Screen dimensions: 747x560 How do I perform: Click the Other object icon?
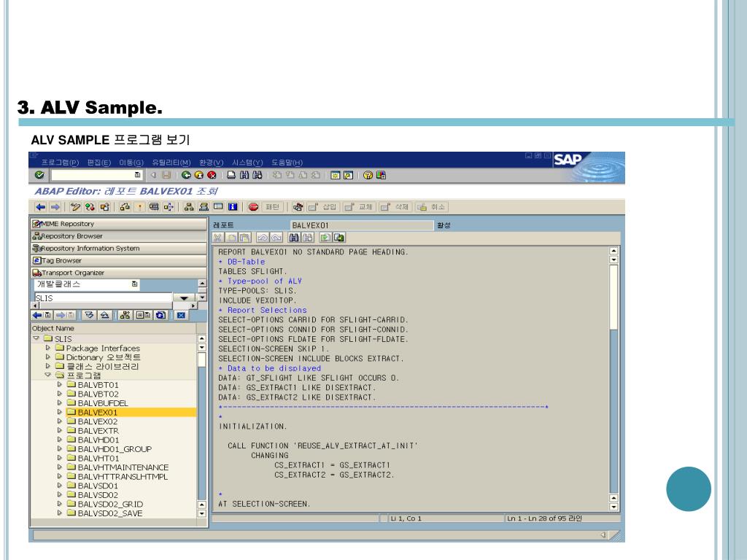click(x=105, y=207)
